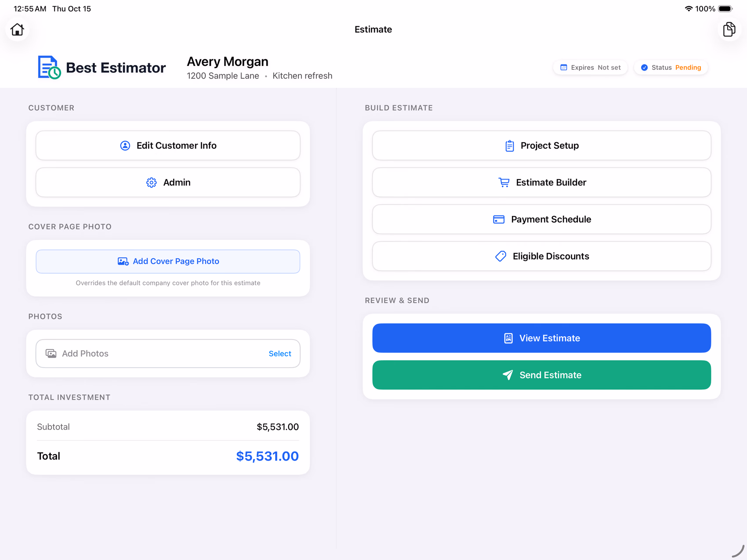Viewport: 747px width, 560px height.
Task: Open the Payment Schedule
Action: 541,219
